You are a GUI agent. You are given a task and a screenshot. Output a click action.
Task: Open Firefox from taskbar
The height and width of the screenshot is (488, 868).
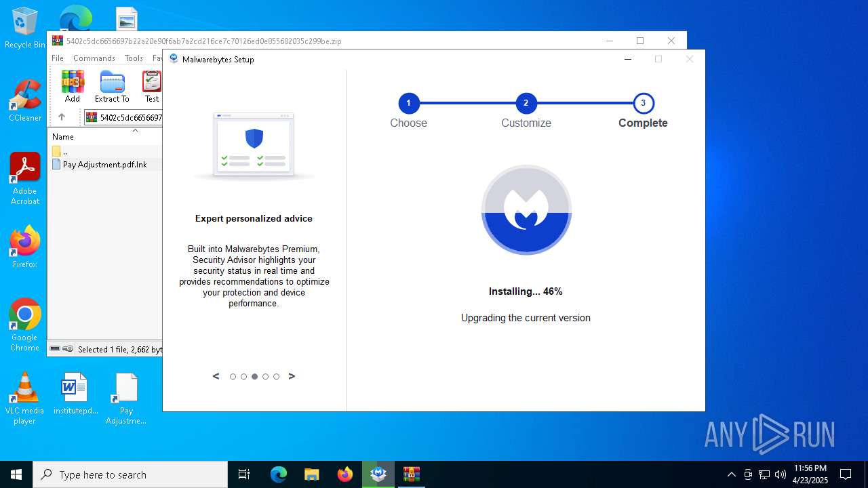pos(345,474)
